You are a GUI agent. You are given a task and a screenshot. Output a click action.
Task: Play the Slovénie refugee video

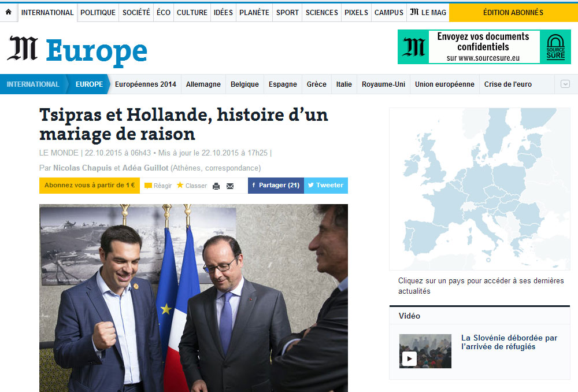coord(409,358)
